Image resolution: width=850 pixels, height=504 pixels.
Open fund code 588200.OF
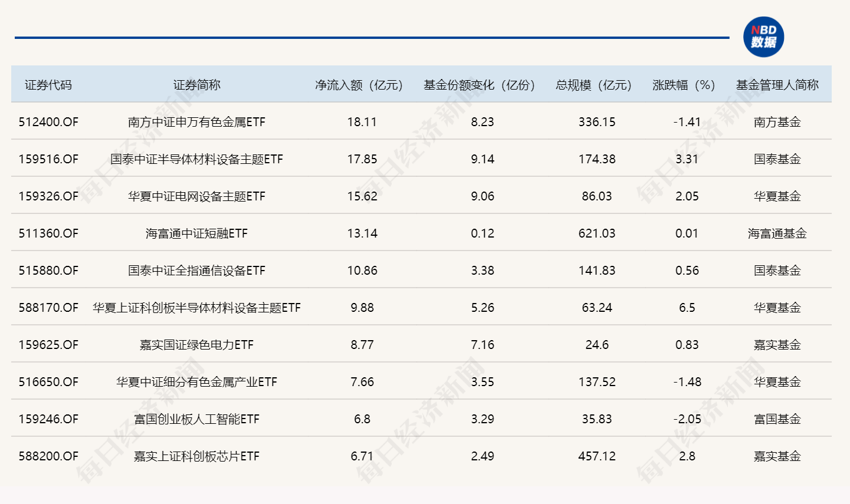[x=49, y=456]
